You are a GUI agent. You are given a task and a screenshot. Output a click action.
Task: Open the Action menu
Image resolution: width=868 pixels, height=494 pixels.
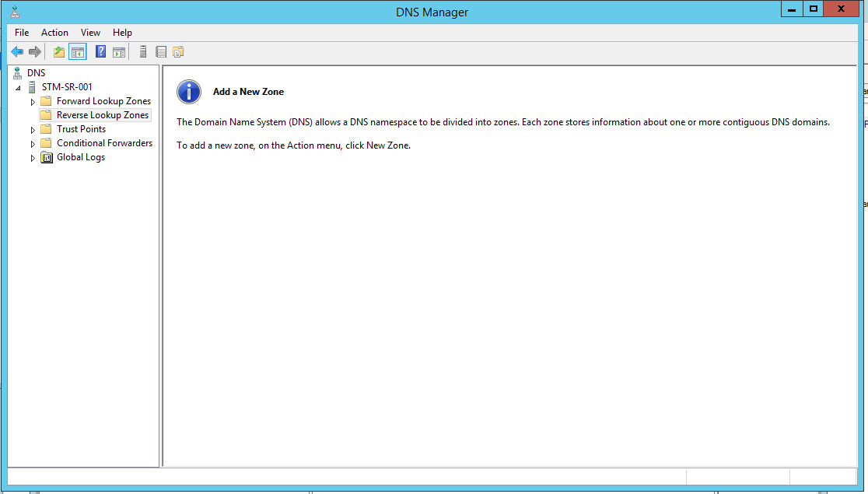(x=54, y=32)
